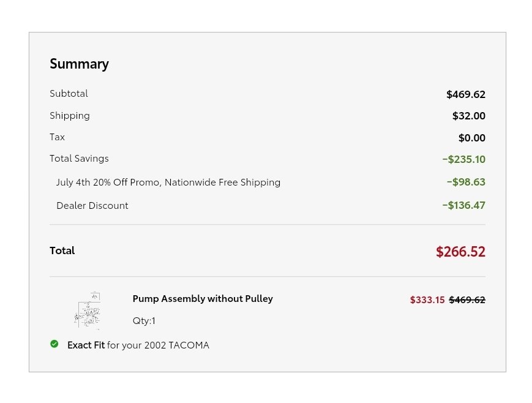The image size is (532, 403).
Task: Select the Subtotal label
Action: point(69,93)
